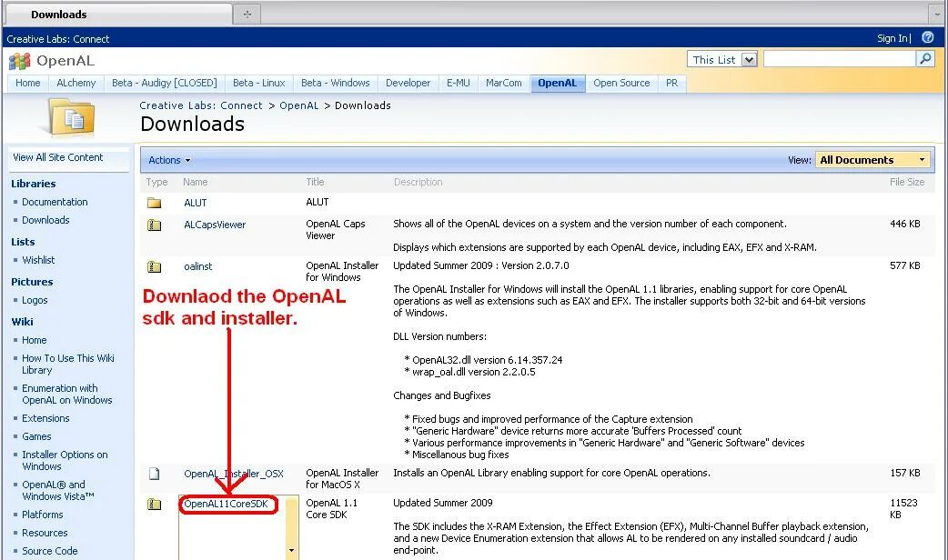Screen dimensions: 948x560
Task: Open the Downloads library sidebar link
Action: click(46, 220)
